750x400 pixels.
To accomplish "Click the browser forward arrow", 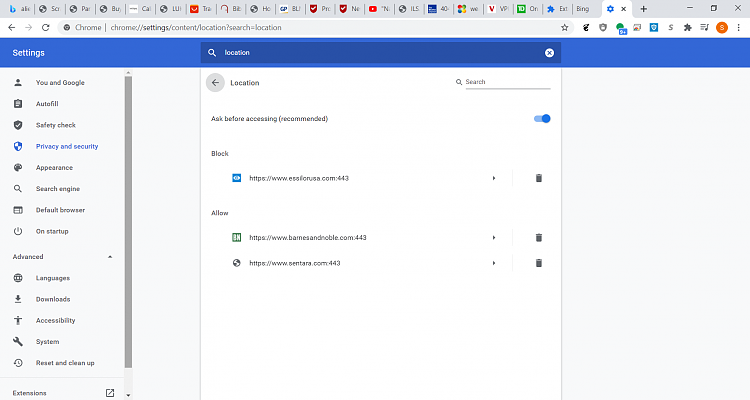I will [29, 28].
